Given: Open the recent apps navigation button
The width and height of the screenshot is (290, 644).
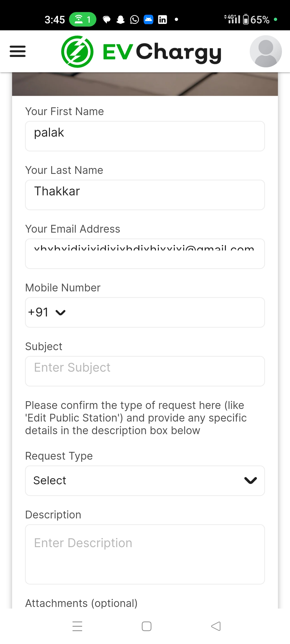Looking at the screenshot, I should [x=77, y=626].
